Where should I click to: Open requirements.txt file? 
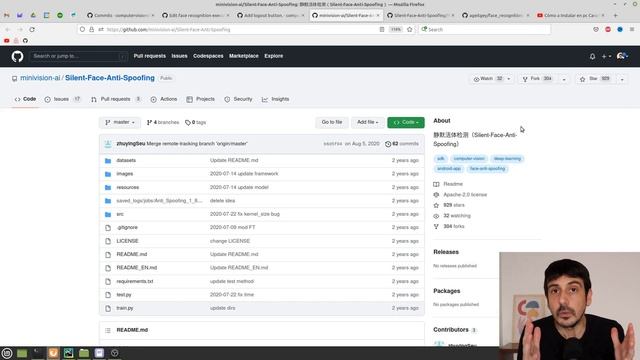point(135,281)
